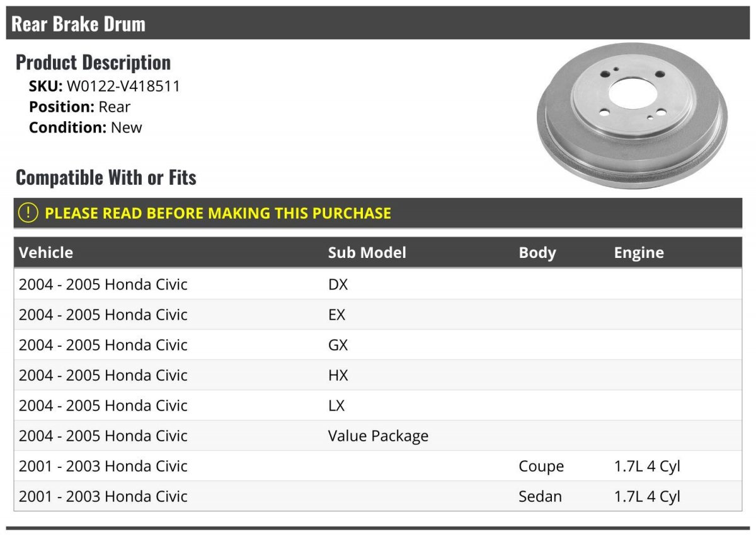Click the Engine column header
Image resolution: width=756 pixels, height=536 pixels.
pyautogui.click(x=639, y=253)
